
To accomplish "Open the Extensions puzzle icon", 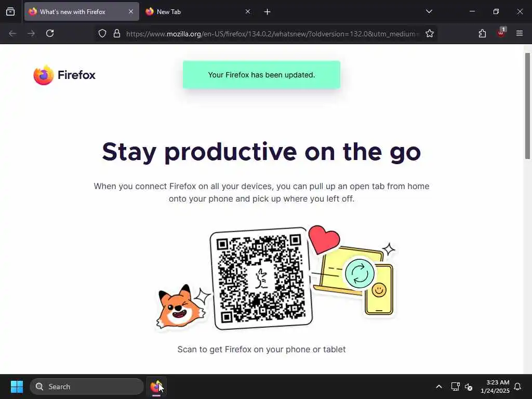I will click(x=482, y=33).
